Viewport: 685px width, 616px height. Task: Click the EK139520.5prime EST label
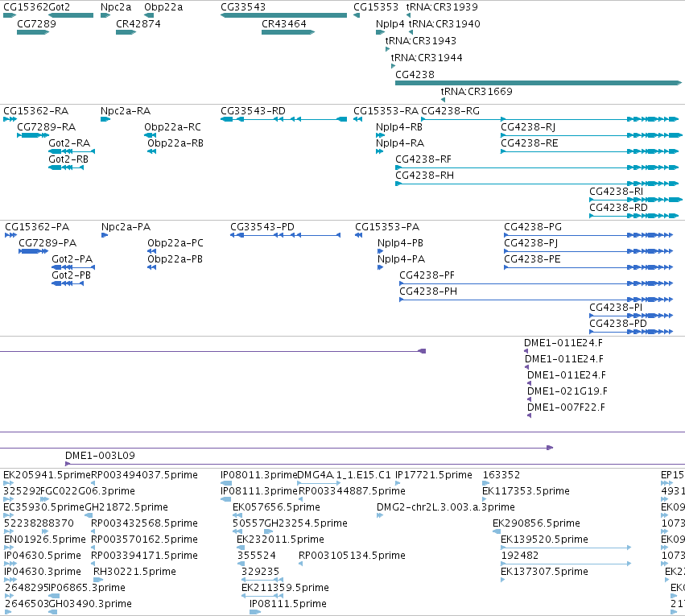tap(544, 540)
